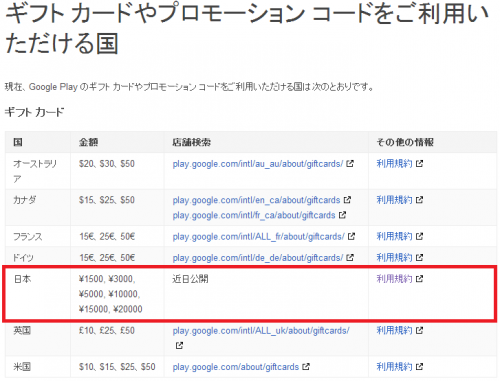Click the intro sentence starting 現在、Google Play
Viewport: 500px width, 381px height.
coord(189,87)
